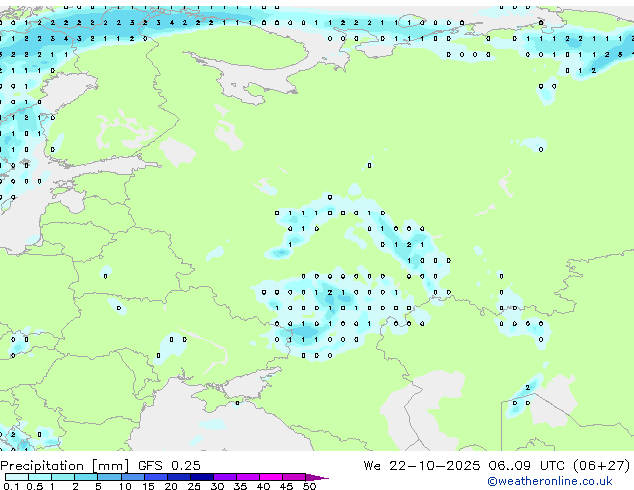Image resolution: width=634 pixels, height=490 pixels.
Task: Click the "10" legend scale label
Action: 125,486
